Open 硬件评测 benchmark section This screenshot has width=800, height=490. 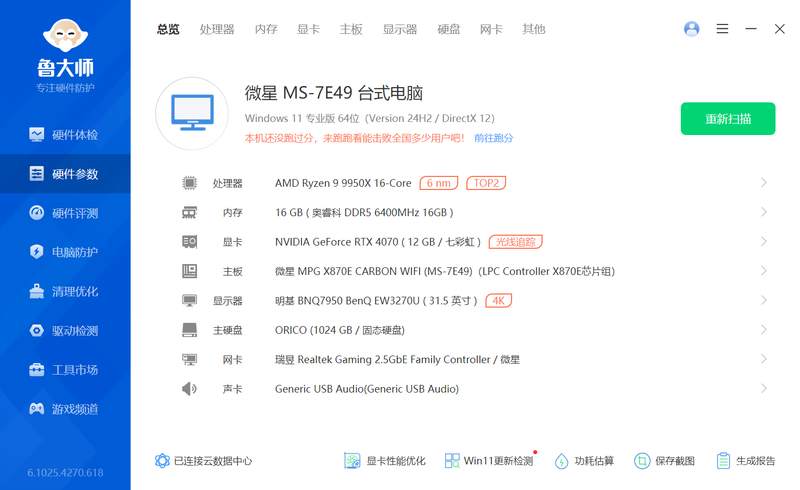pos(65,213)
